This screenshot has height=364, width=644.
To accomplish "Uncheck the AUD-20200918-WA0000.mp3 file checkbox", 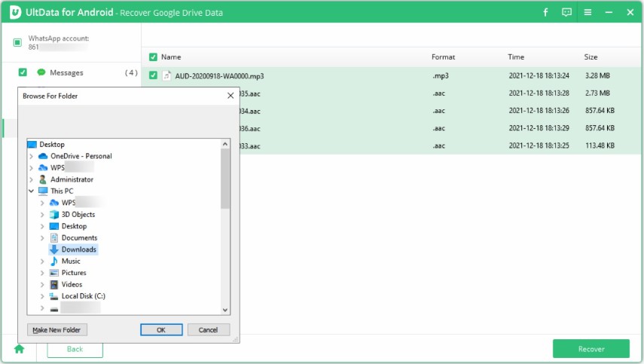I will (x=154, y=75).
